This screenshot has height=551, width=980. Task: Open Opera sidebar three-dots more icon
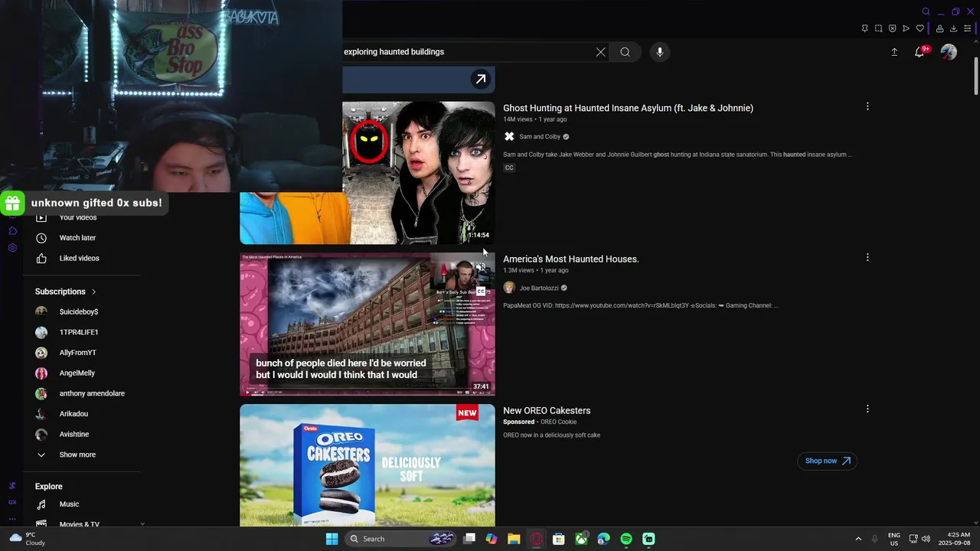point(12,519)
